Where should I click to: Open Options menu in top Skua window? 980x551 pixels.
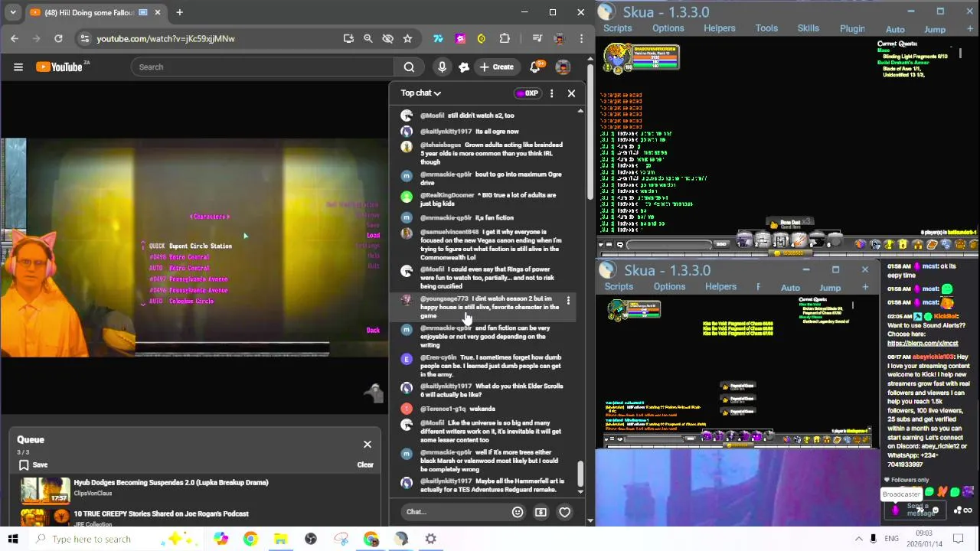coord(668,28)
